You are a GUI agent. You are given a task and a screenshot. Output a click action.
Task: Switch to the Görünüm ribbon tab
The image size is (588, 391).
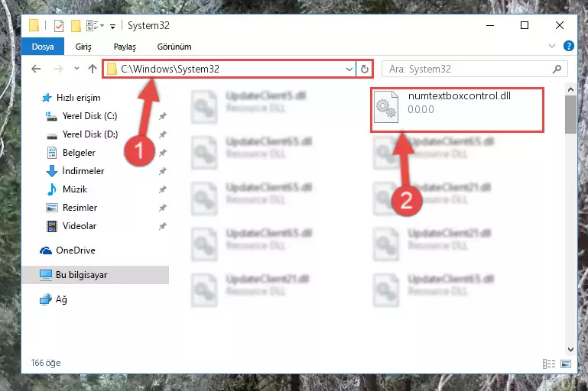pos(174,47)
